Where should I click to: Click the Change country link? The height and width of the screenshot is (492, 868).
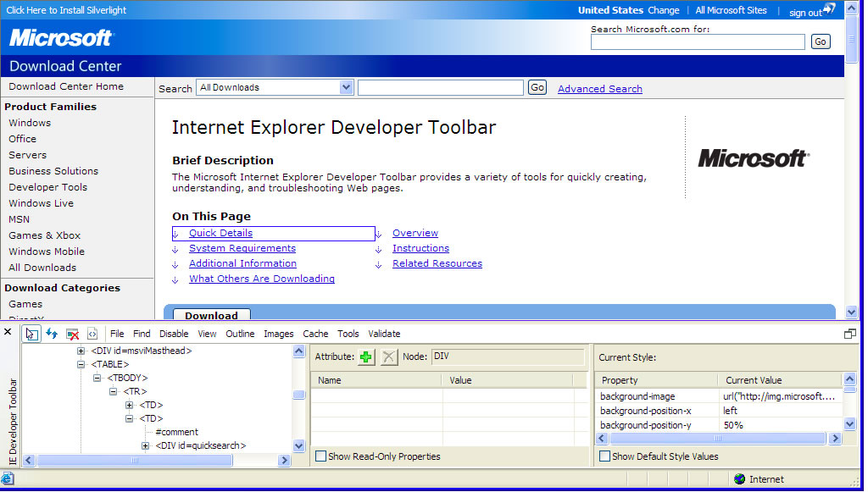[x=663, y=10]
